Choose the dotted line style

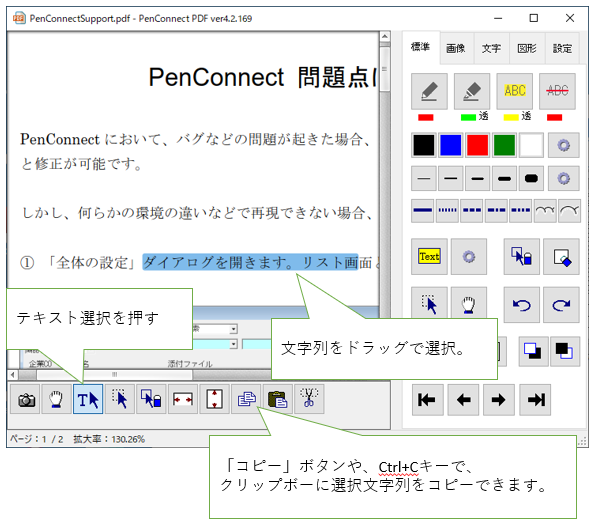(447, 211)
